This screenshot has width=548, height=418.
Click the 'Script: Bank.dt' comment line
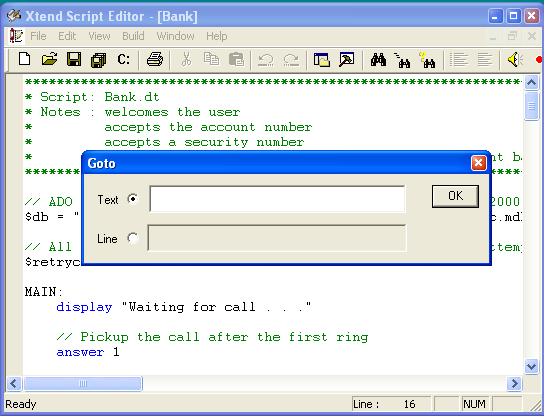[x=92, y=97]
